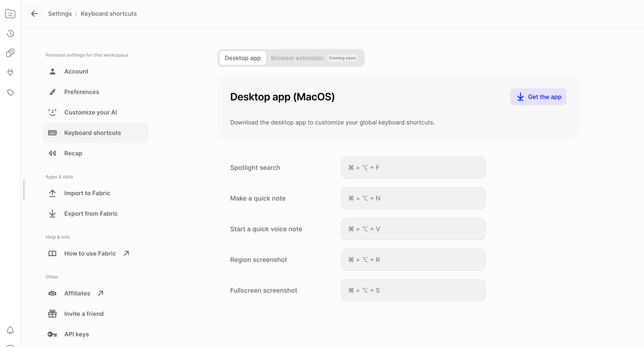Open Export from Fabric
The image size is (644, 347).
pos(95,214)
